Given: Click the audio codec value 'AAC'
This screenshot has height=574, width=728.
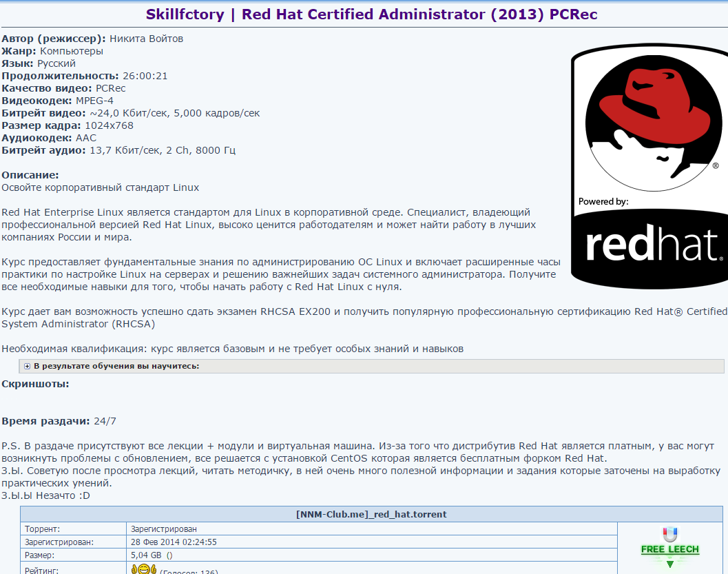Looking at the screenshot, I should click(x=86, y=138).
